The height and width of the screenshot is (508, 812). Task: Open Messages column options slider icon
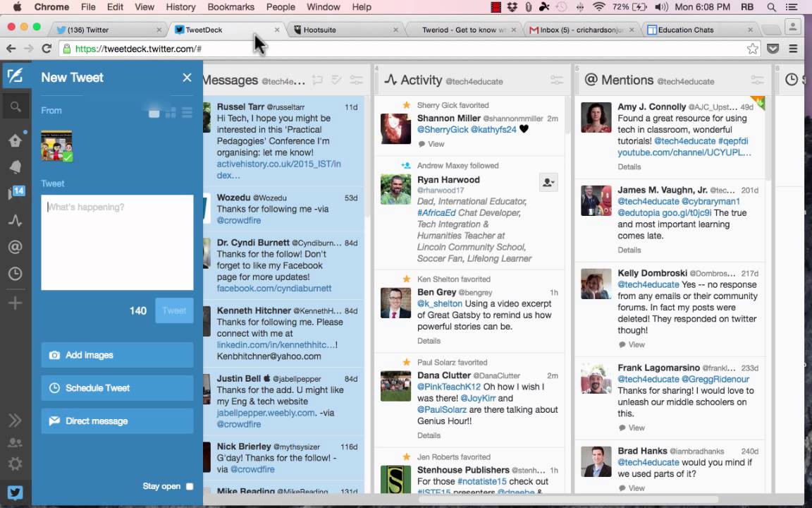click(356, 80)
